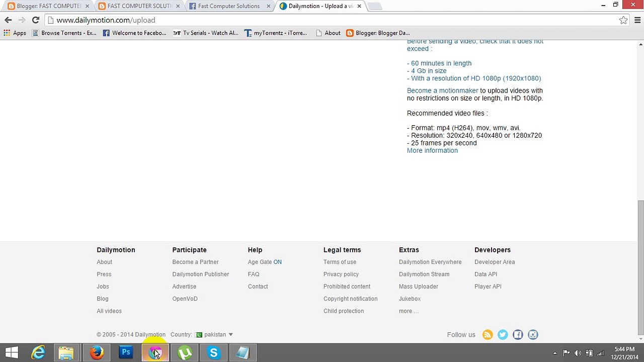Close the Blogger FAST COMPUTER tab
This screenshot has width=644, height=362.
(x=87, y=6)
